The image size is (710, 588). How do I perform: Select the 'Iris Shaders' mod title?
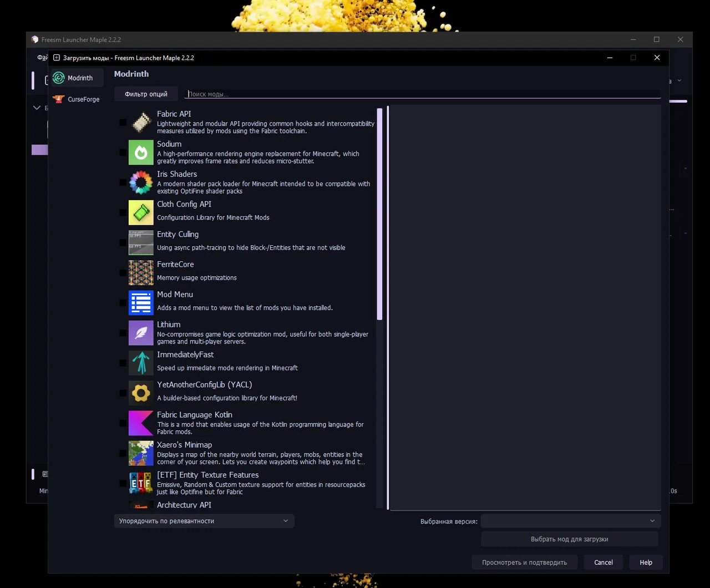coord(177,174)
